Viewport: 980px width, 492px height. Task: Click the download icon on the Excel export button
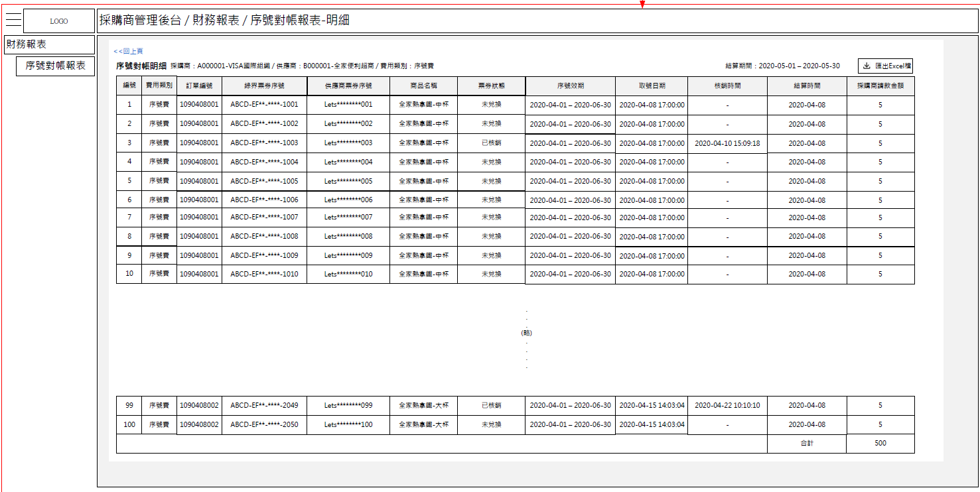tap(867, 66)
